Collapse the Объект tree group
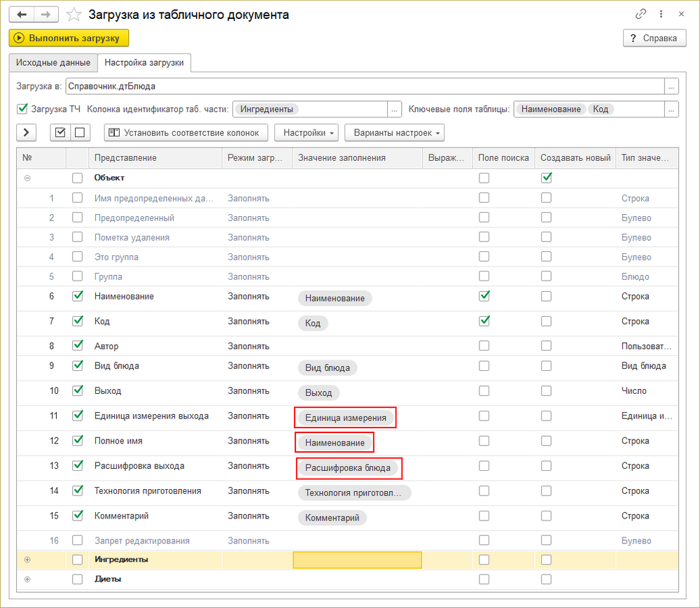This screenshot has height=608, width=700. pyautogui.click(x=27, y=178)
